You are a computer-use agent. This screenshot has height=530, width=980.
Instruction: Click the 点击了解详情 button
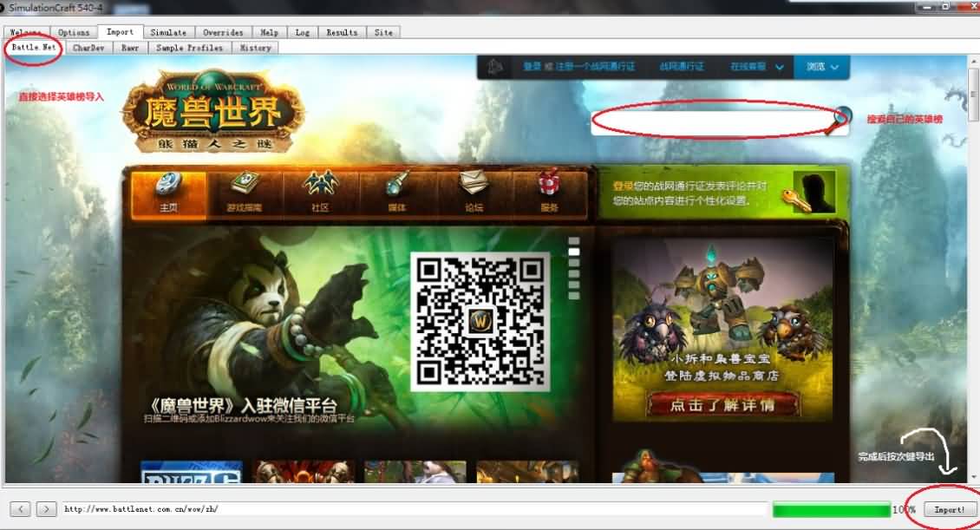point(722,405)
